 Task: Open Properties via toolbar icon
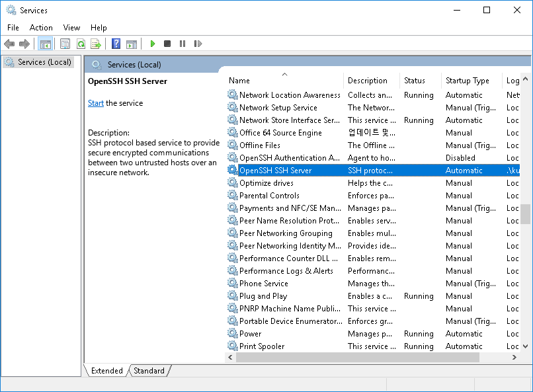(x=65, y=44)
